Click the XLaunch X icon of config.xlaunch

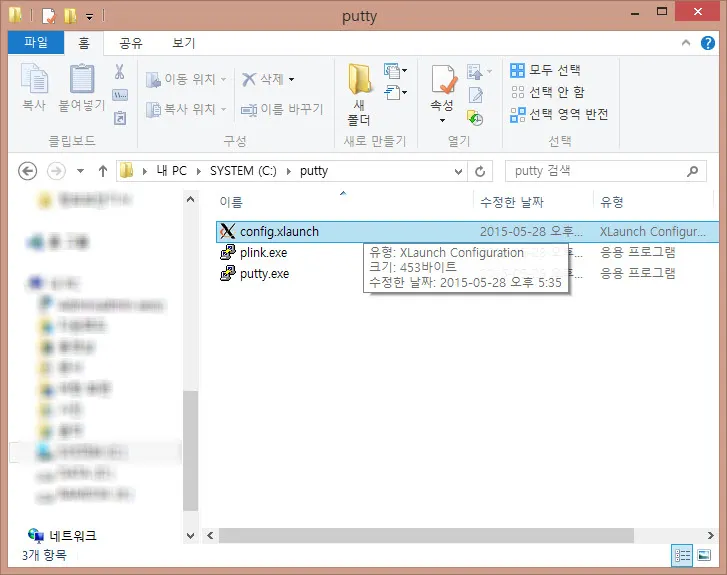click(x=228, y=231)
